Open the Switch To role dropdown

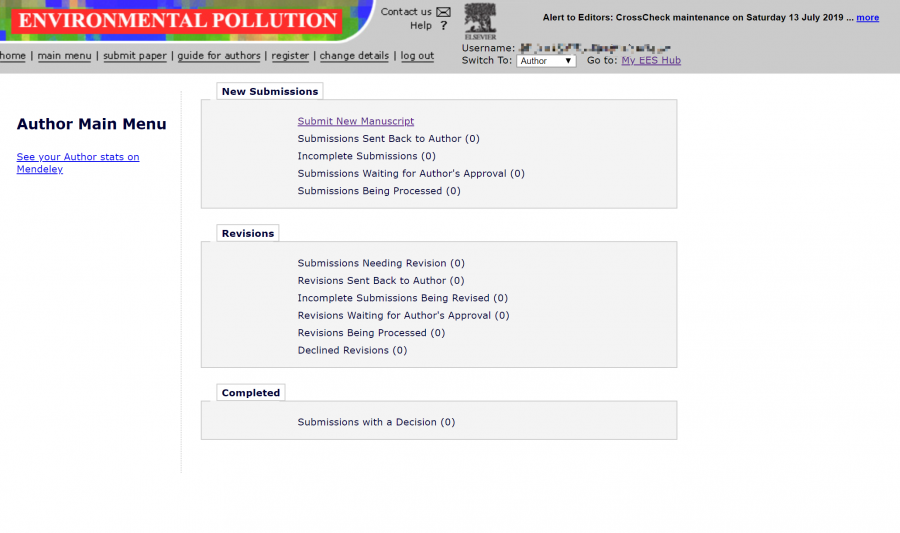pos(546,61)
